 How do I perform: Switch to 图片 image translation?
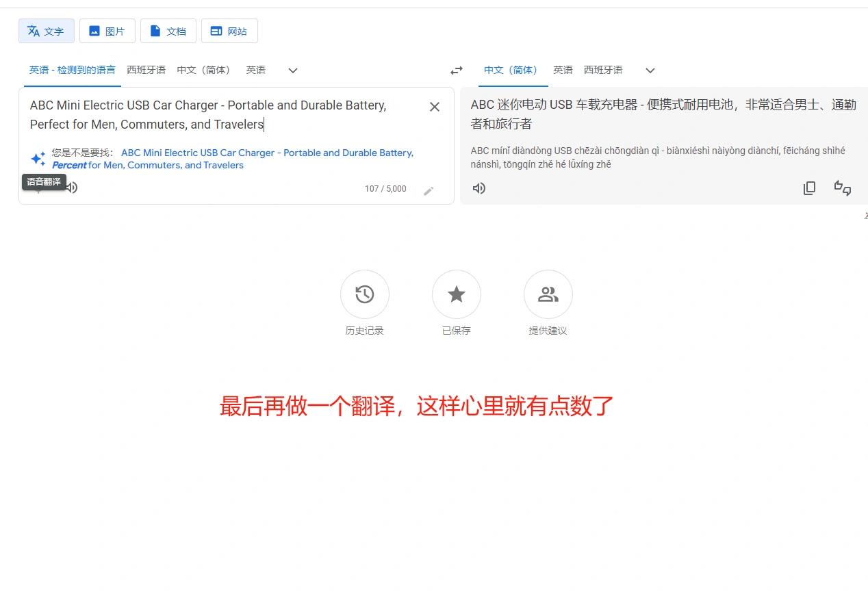[107, 31]
